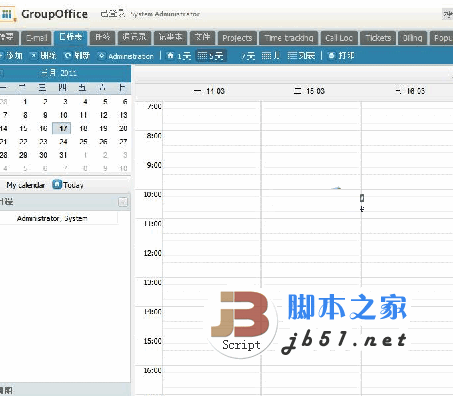Click the 7:00 slot in third day column
Viewport: 453px width, 396px height.
pyautogui.click(x=407, y=109)
